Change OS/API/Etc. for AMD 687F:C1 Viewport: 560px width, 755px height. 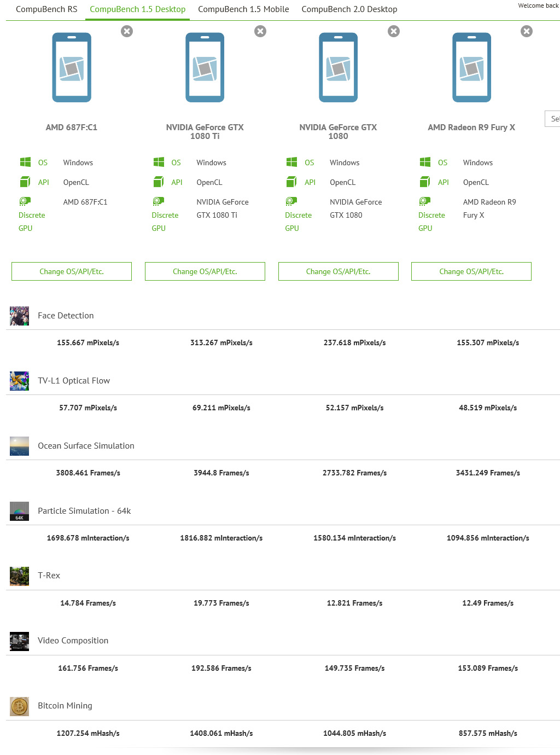(x=72, y=271)
